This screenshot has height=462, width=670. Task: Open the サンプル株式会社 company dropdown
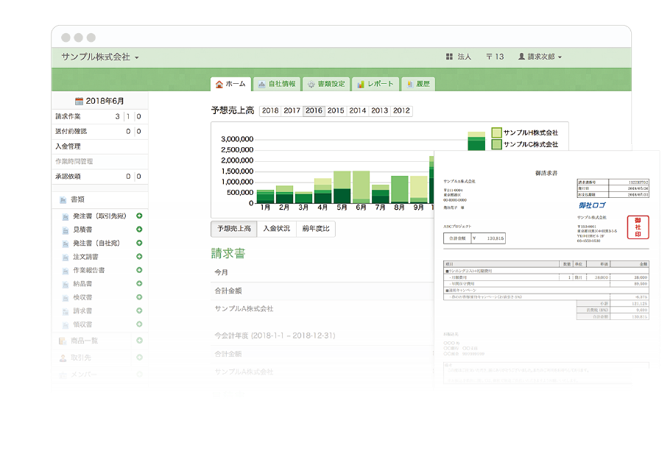point(100,57)
